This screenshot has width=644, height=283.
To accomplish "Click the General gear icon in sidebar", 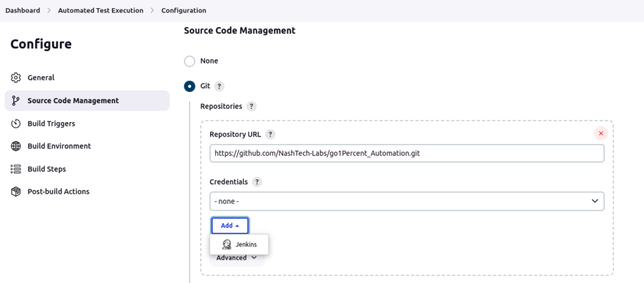I will tap(16, 78).
